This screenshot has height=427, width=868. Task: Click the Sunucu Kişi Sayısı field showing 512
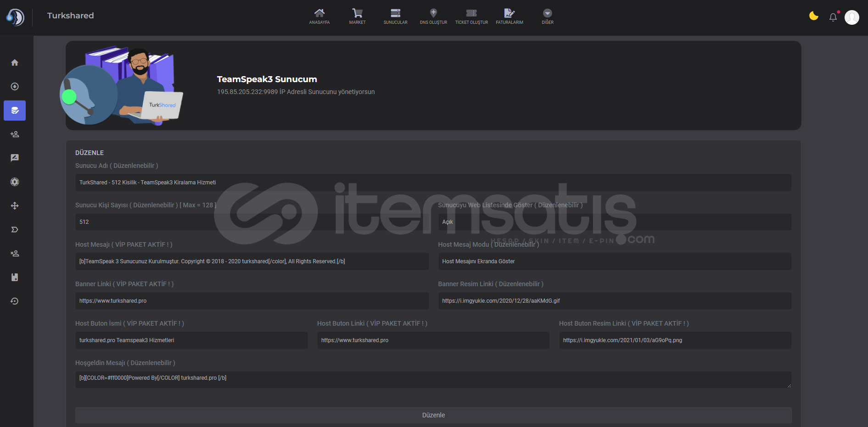[x=252, y=222]
